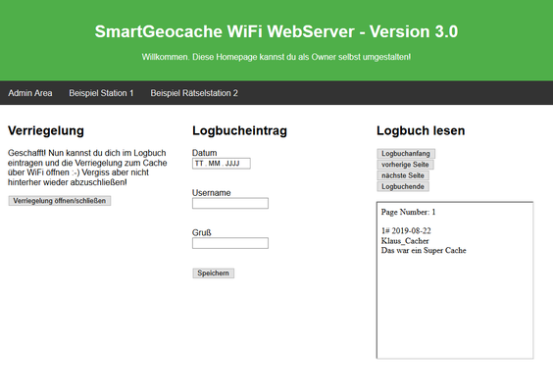This screenshot has height=392, width=553.
Task: Jump to Logbuchanfang
Action: 406,154
